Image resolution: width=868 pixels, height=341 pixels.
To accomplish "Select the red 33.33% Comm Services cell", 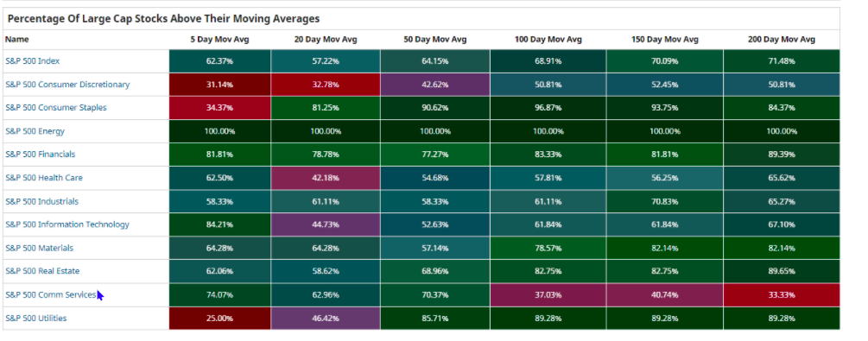I will (782, 295).
